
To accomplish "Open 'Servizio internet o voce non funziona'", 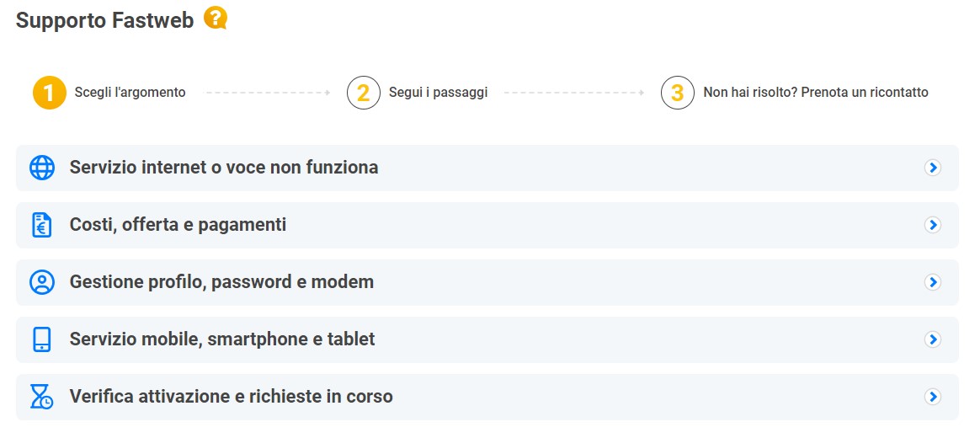I will pos(487,168).
